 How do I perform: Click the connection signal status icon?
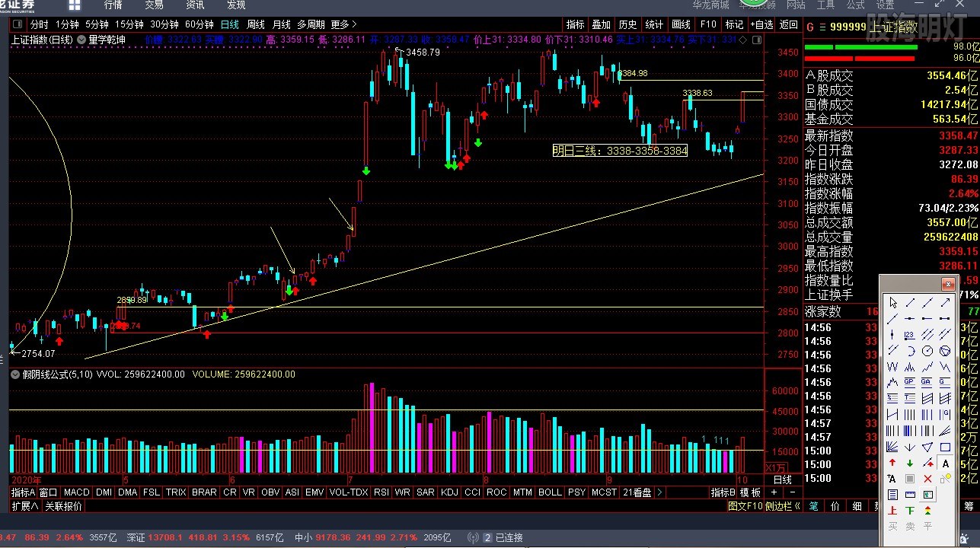473,537
